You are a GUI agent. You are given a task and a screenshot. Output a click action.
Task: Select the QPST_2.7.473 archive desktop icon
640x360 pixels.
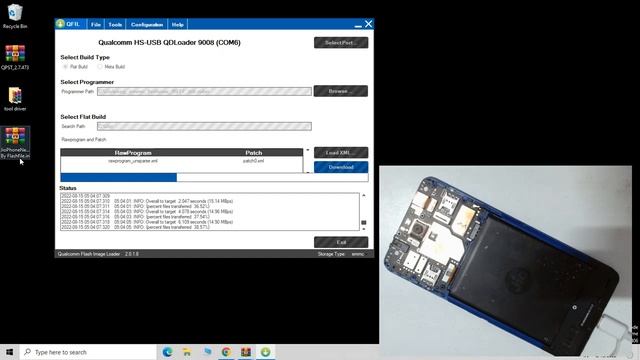15,57
